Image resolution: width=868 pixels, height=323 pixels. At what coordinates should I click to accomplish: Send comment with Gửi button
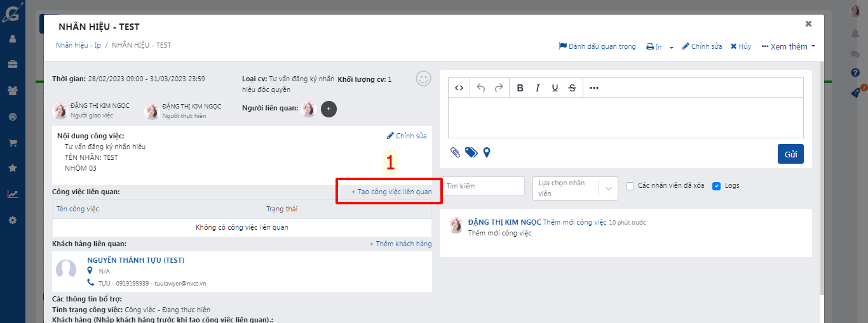790,154
